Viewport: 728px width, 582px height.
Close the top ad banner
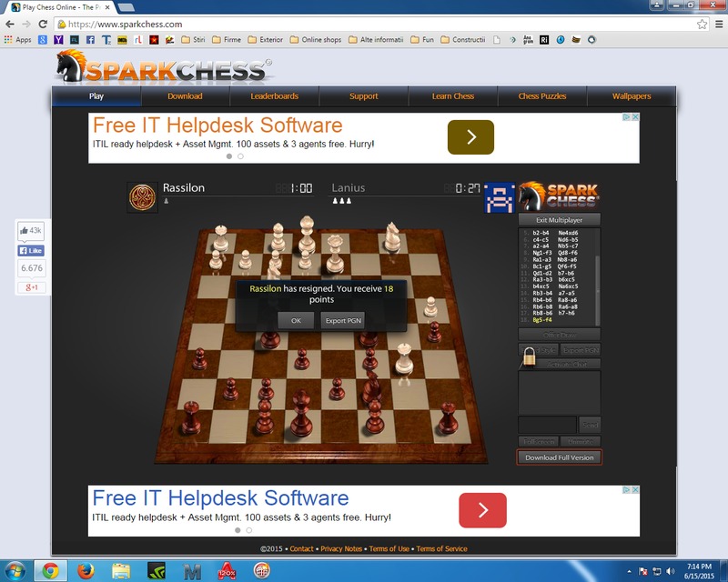point(635,117)
